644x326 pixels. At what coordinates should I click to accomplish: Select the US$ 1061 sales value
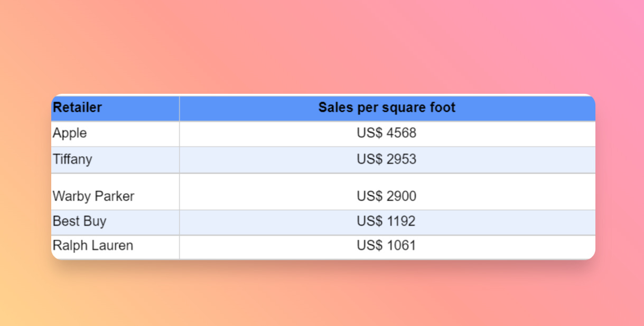coord(386,245)
